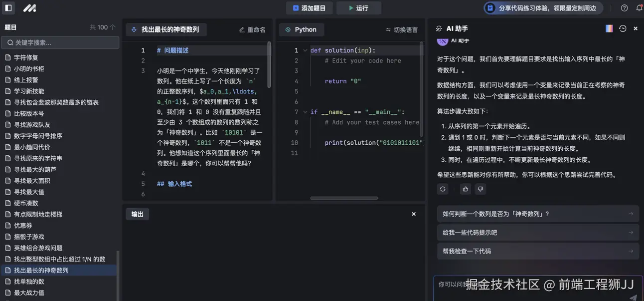Open the AI chat history clock icon
Viewport: 644px width, 301px height.
click(x=622, y=28)
